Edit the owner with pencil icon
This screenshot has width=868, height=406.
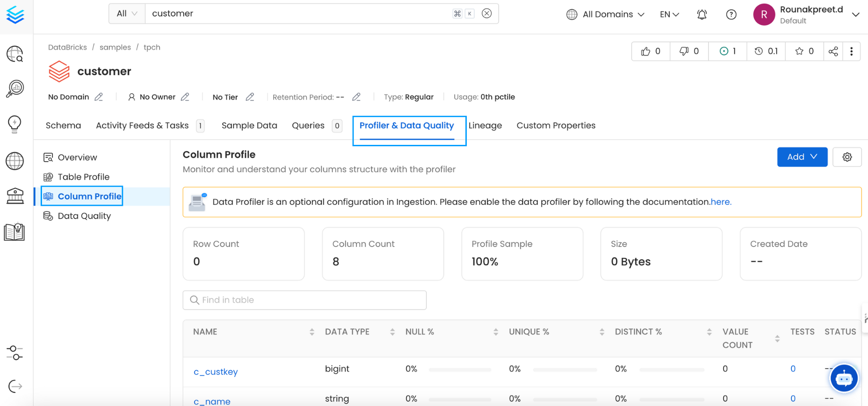pos(185,97)
